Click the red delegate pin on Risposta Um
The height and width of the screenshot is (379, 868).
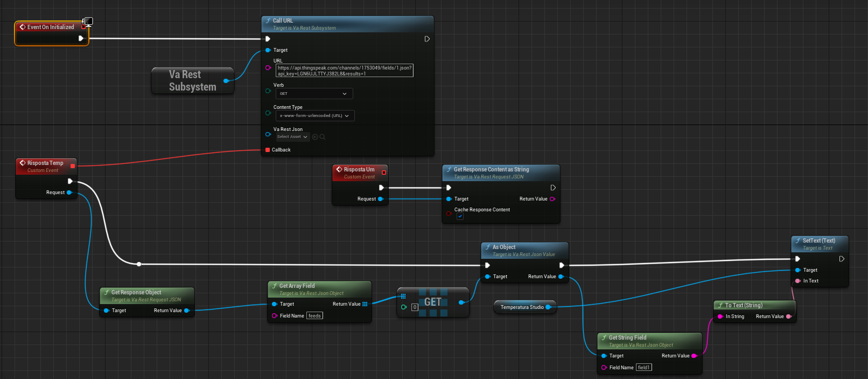384,173
